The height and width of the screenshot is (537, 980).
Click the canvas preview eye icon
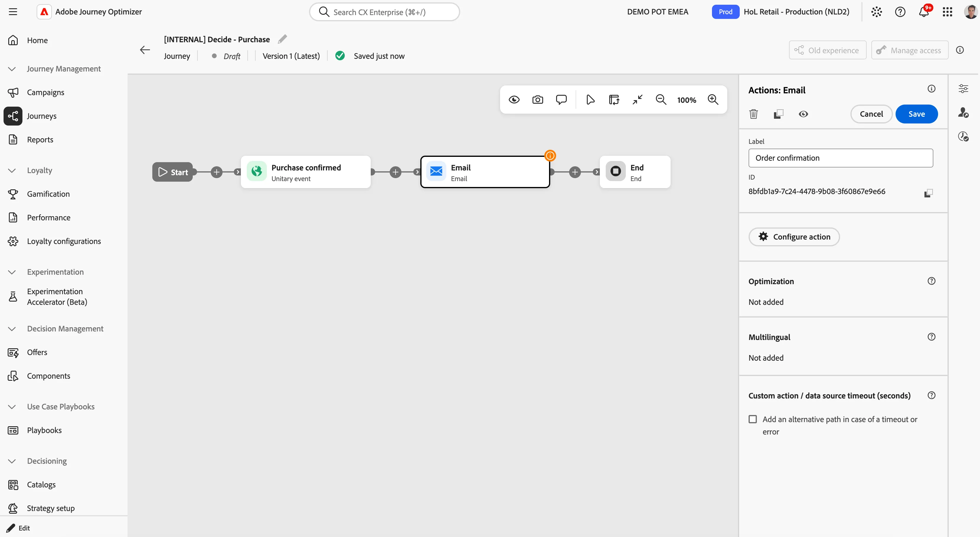(514, 100)
